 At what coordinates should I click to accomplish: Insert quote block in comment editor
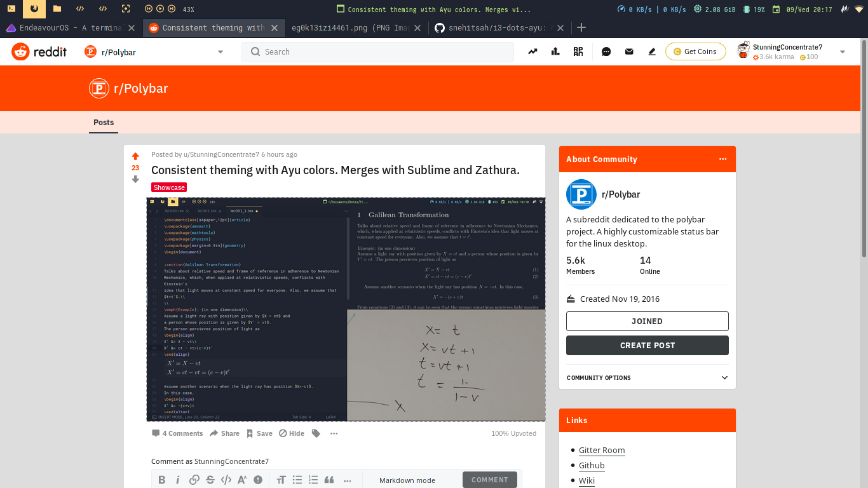(x=329, y=480)
